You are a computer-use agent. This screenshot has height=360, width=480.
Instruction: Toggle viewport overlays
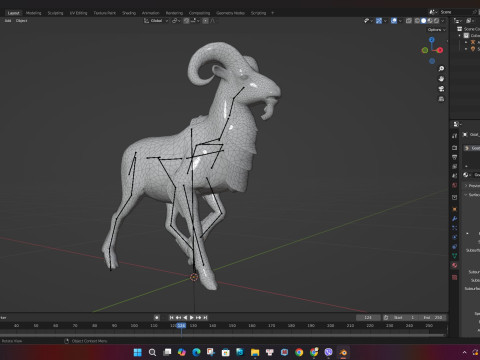[x=394, y=21]
